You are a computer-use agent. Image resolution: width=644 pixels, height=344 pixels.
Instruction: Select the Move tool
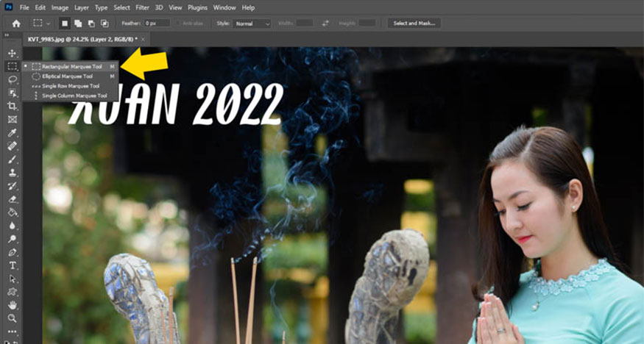(13, 54)
